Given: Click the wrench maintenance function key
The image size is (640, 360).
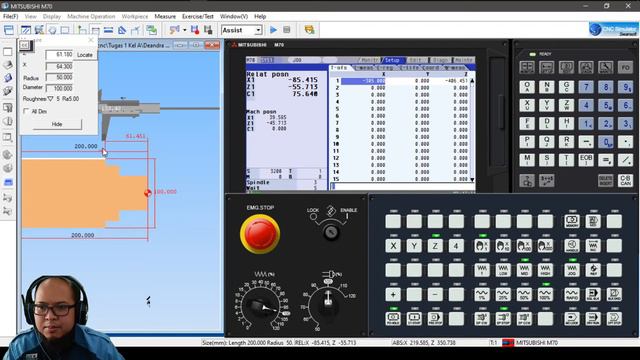Looking at the screenshot, I should pyautogui.click(x=605, y=67).
